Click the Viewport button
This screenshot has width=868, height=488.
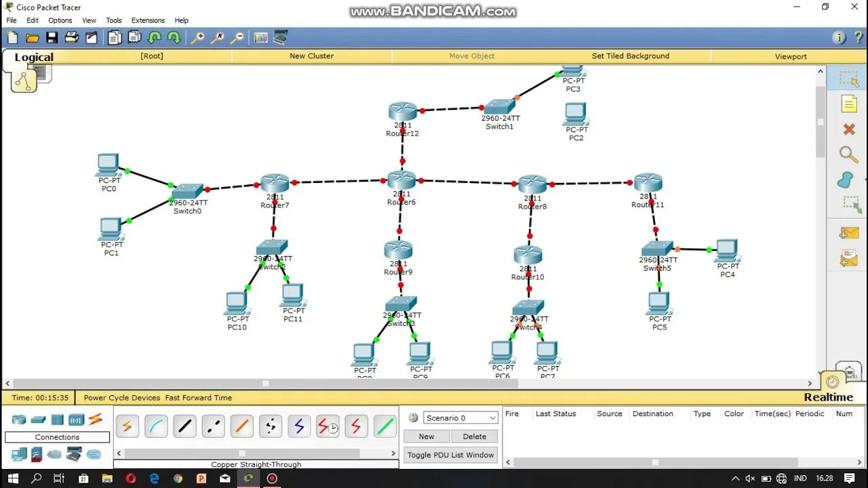coord(791,56)
